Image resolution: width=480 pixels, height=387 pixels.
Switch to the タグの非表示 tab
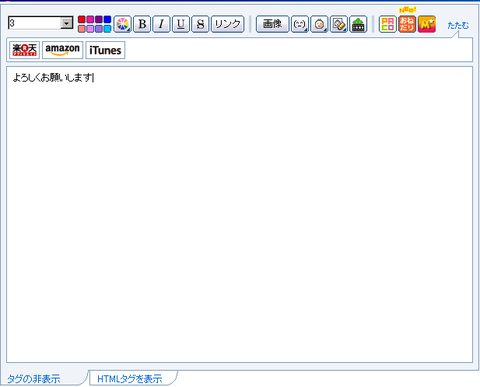coord(34,379)
